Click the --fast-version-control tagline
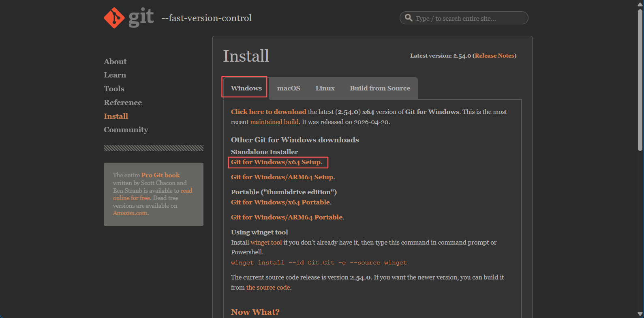The height and width of the screenshot is (318, 644). pyautogui.click(x=207, y=18)
